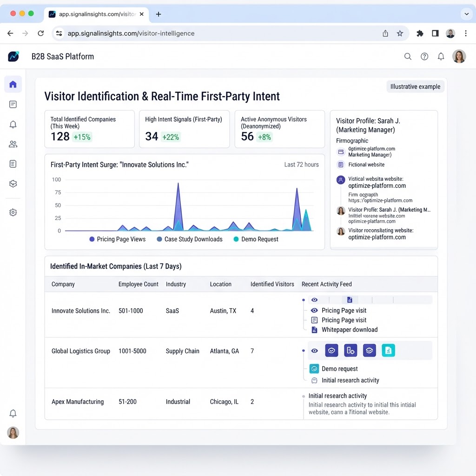
Task: Bookmark page with the star icon
Action: (x=400, y=33)
